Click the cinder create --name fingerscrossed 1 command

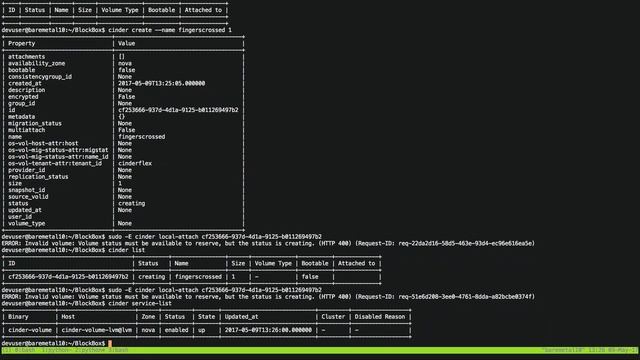click(x=170, y=30)
